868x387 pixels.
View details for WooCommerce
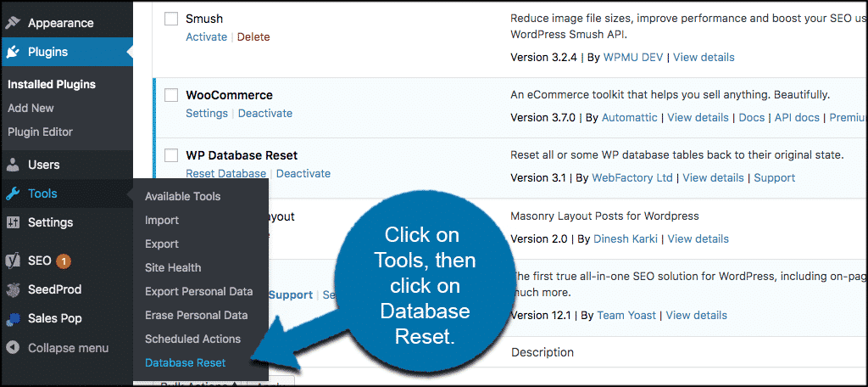pyautogui.click(x=698, y=117)
